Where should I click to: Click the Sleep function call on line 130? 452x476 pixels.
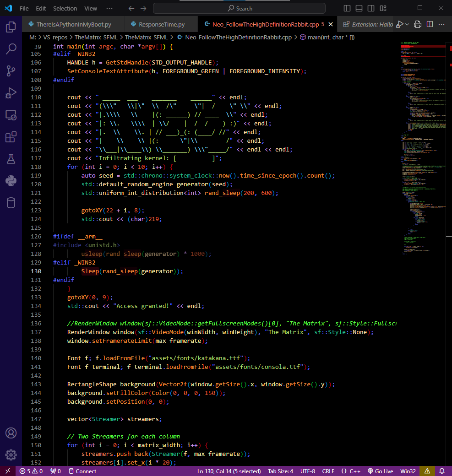coord(90,271)
